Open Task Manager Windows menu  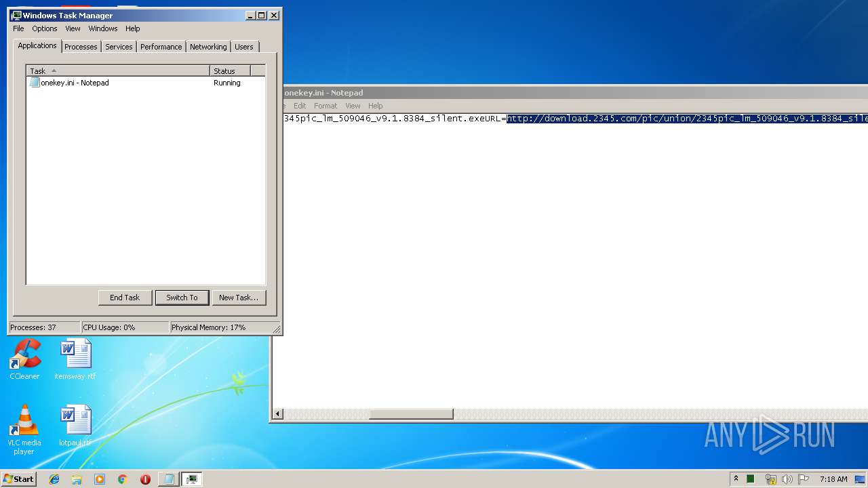(x=103, y=28)
